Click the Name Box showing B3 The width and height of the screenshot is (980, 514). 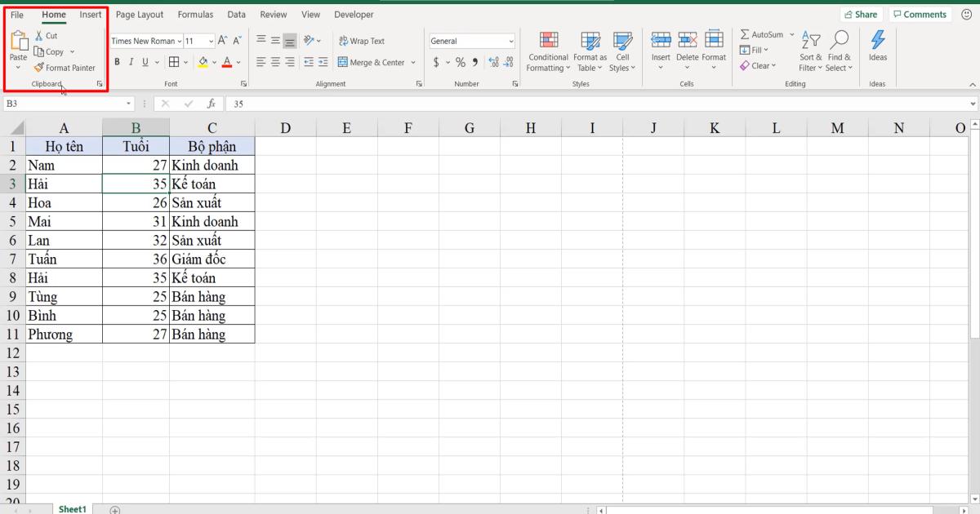[65, 104]
